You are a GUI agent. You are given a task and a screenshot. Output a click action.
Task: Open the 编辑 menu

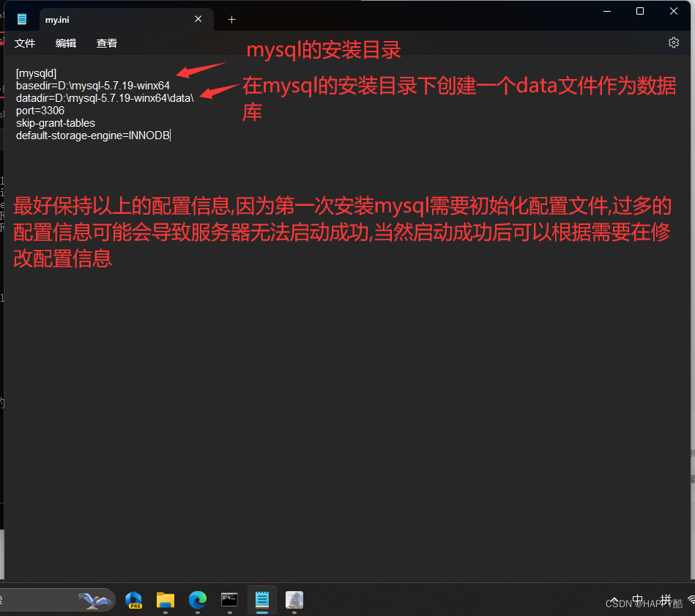point(66,43)
